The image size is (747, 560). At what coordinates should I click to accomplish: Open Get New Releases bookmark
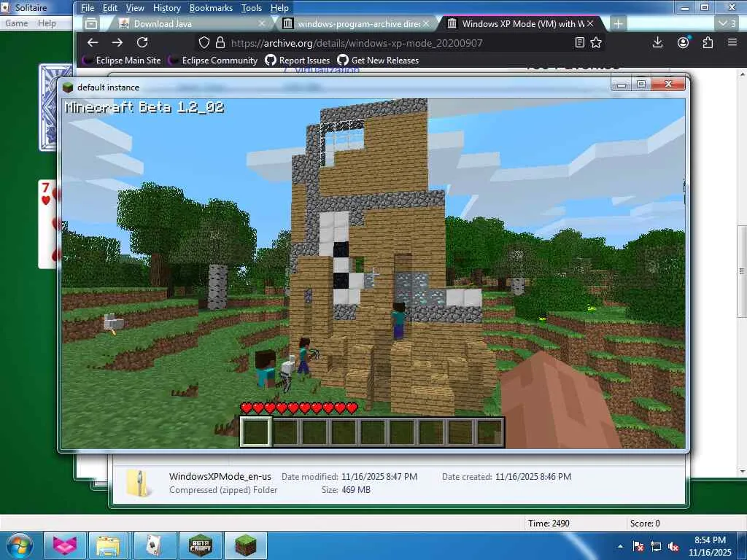(x=378, y=61)
